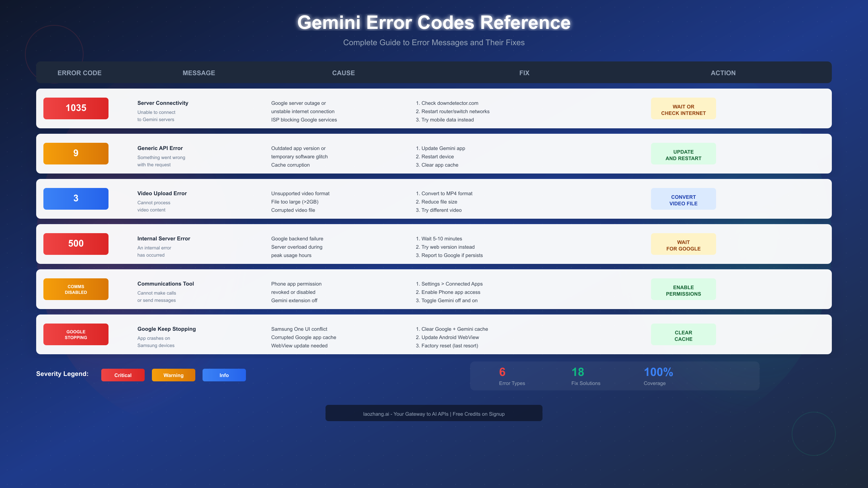Click the Info severity legend marker
This screenshot has width=868, height=488.
tap(224, 375)
